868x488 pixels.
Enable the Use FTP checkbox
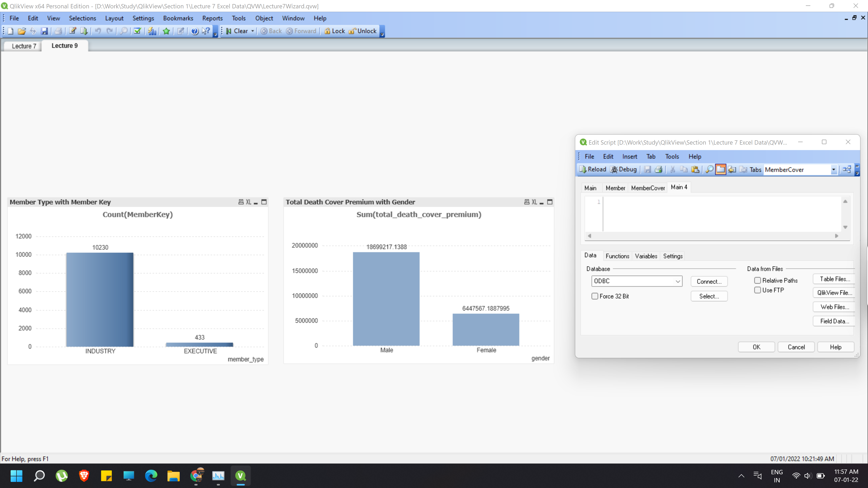pyautogui.click(x=758, y=290)
